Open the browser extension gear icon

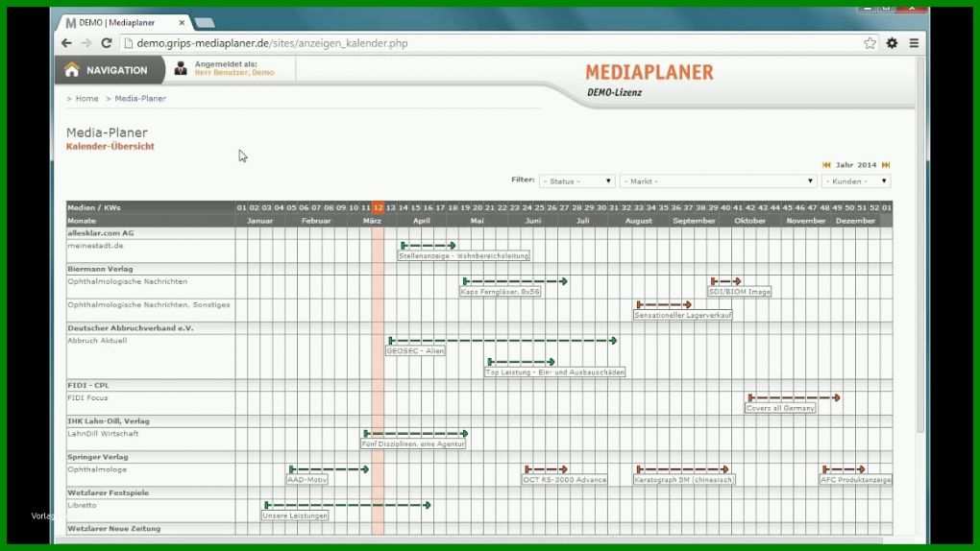[x=892, y=43]
